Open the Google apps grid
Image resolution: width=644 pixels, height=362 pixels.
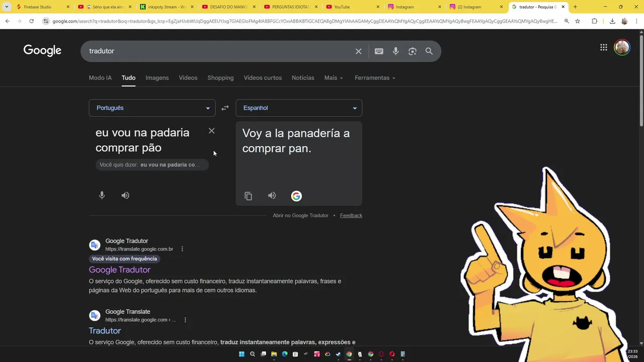click(x=604, y=47)
